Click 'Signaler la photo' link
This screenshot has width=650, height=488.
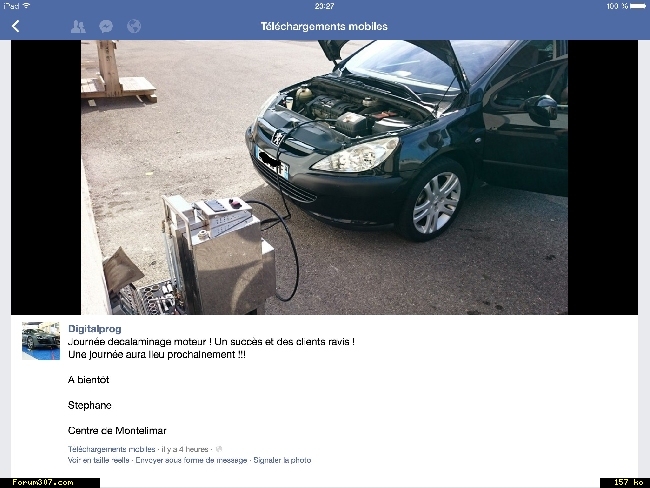(282, 460)
